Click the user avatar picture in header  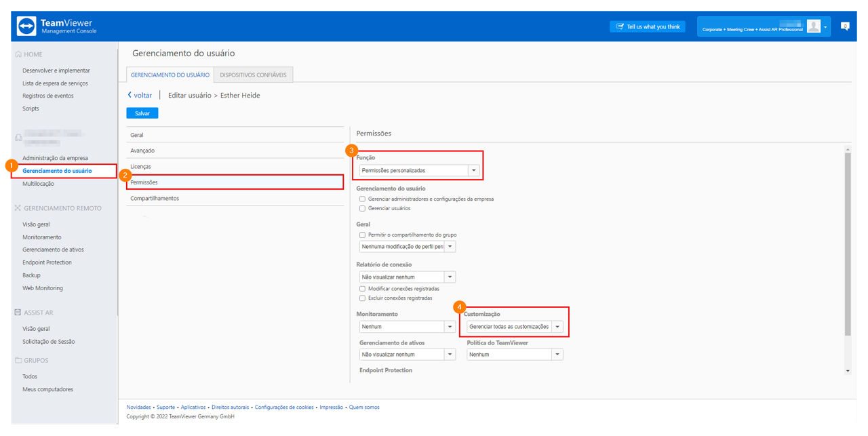814,26
